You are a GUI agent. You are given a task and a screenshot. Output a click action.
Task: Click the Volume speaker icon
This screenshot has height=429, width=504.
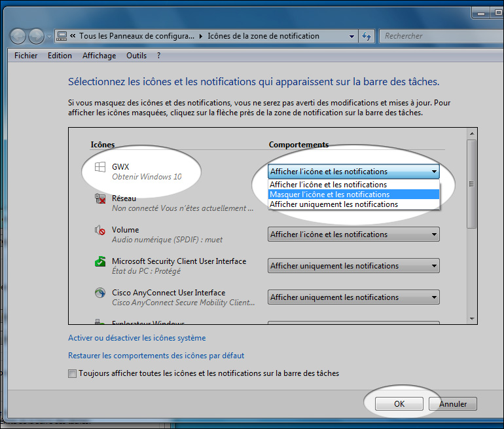(x=100, y=231)
